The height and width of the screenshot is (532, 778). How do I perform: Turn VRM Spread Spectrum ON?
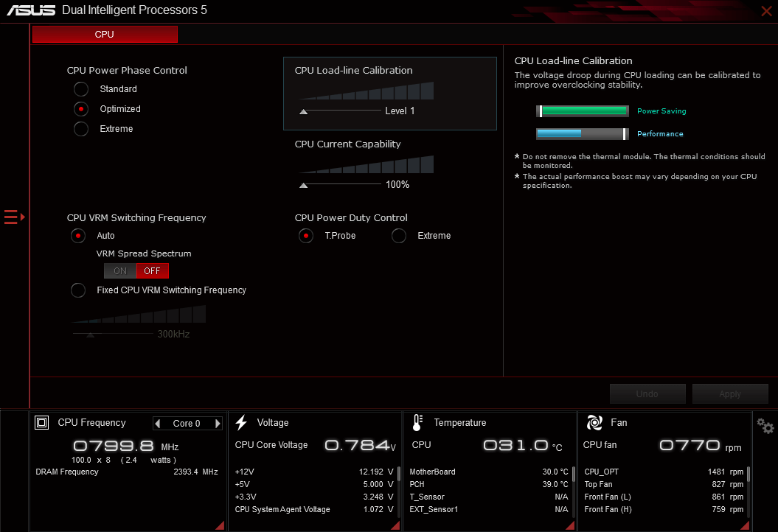(x=120, y=270)
